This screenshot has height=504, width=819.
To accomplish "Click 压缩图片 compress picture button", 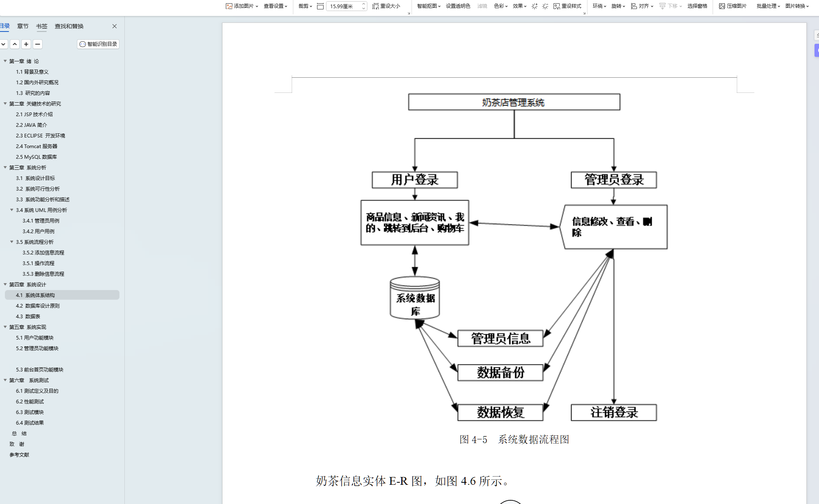I will pos(733,6).
